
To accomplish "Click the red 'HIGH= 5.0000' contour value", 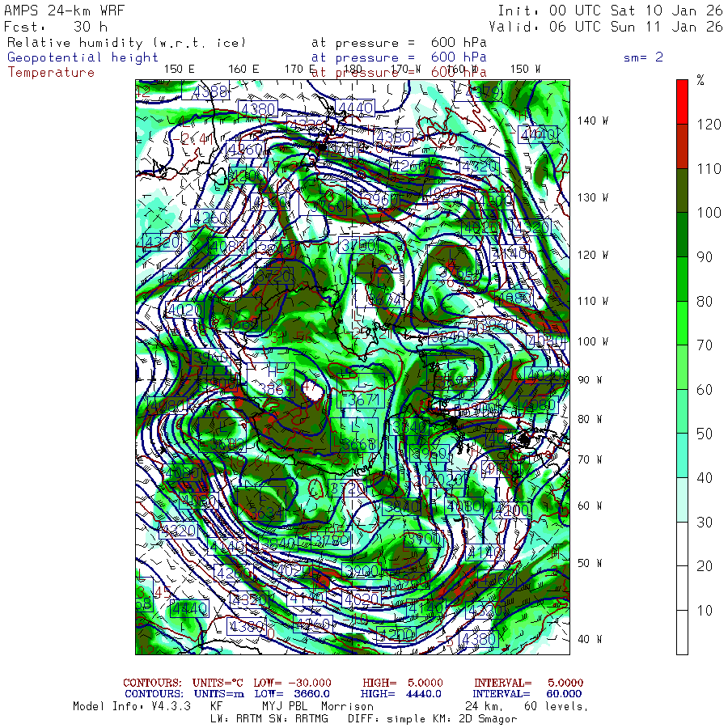I will [x=403, y=683].
